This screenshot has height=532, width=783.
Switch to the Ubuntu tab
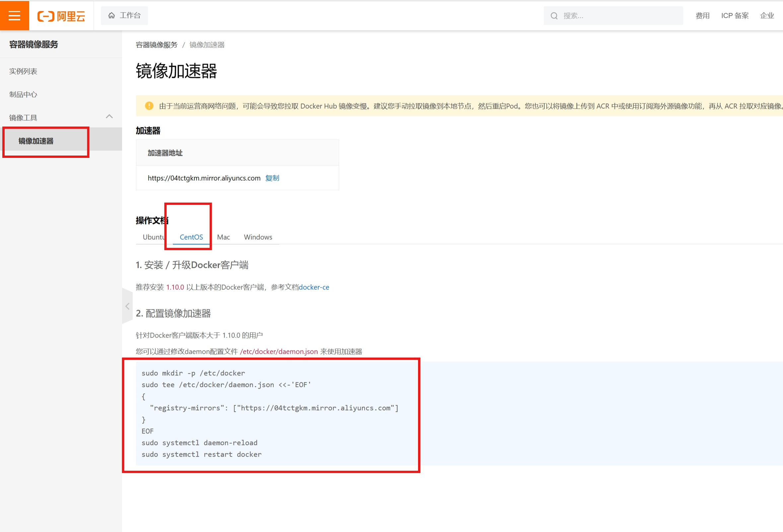[x=154, y=237]
